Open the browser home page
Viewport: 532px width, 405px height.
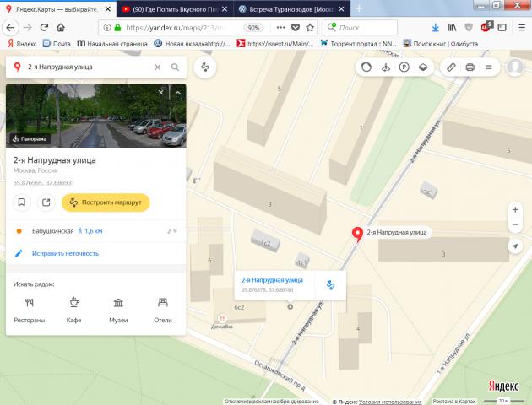pos(61,28)
